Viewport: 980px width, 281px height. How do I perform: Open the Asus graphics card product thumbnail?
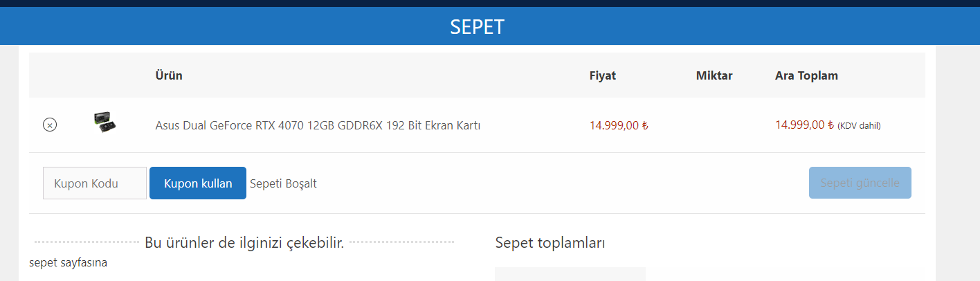pyautogui.click(x=105, y=123)
